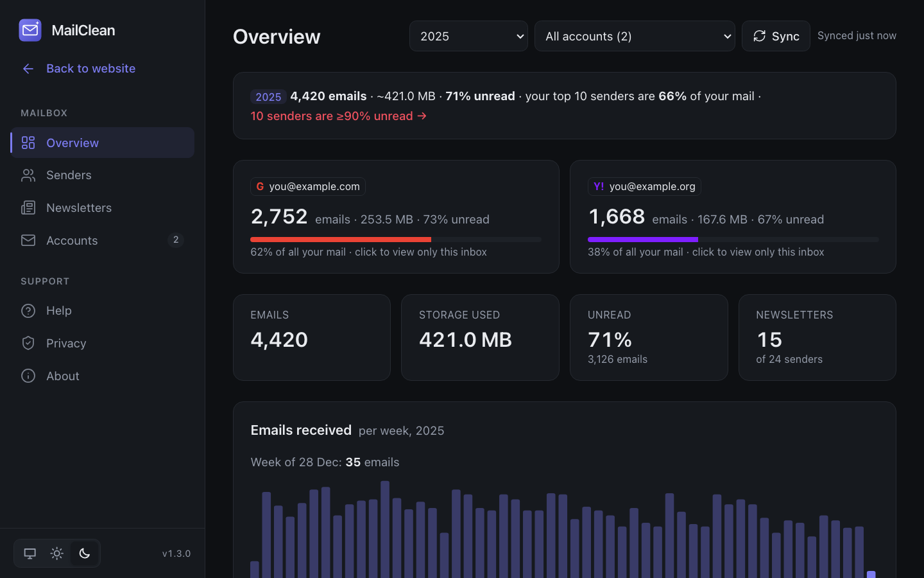Image resolution: width=924 pixels, height=578 pixels.
Task: Click the back arrow icon beside Back to website
Action: coord(28,69)
